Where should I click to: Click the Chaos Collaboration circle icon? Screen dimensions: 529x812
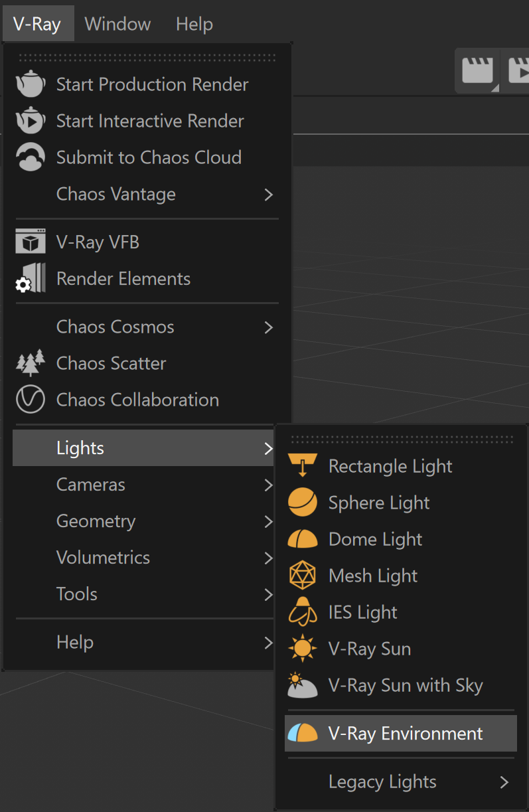(31, 400)
